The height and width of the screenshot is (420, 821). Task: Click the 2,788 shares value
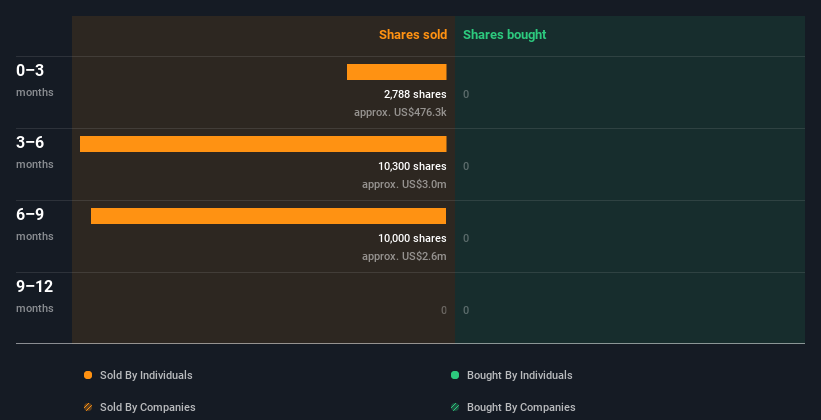(x=415, y=94)
